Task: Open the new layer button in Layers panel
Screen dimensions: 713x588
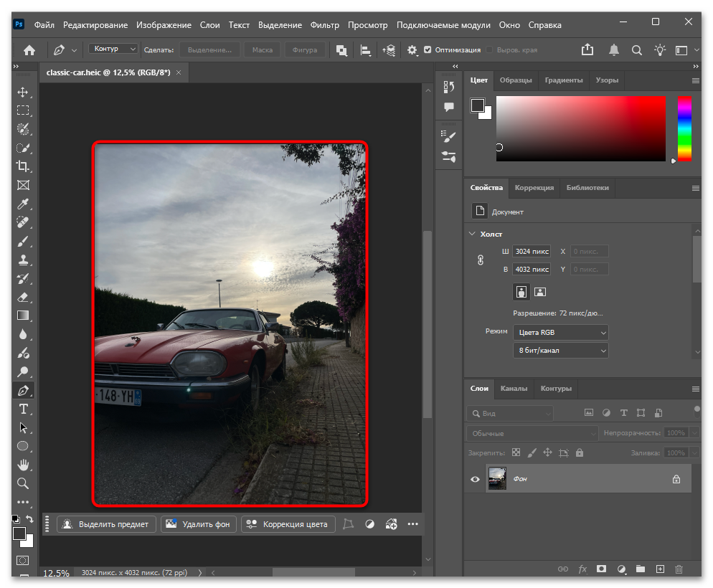Action: (659, 569)
